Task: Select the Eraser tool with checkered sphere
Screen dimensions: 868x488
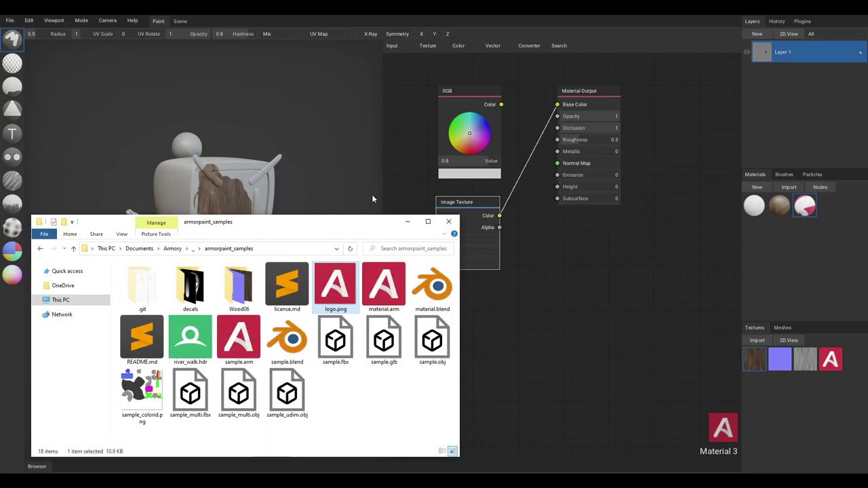Action: (12, 63)
